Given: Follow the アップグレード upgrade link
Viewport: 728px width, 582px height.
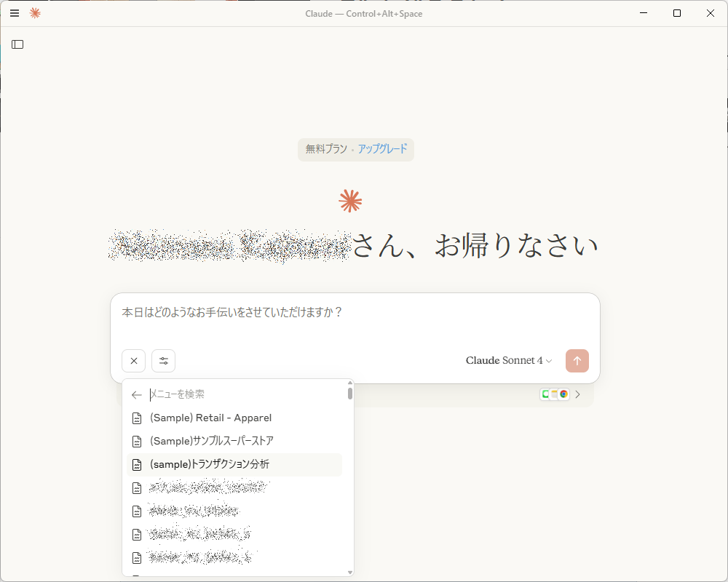Looking at the screenshot, I should [382, 148].
